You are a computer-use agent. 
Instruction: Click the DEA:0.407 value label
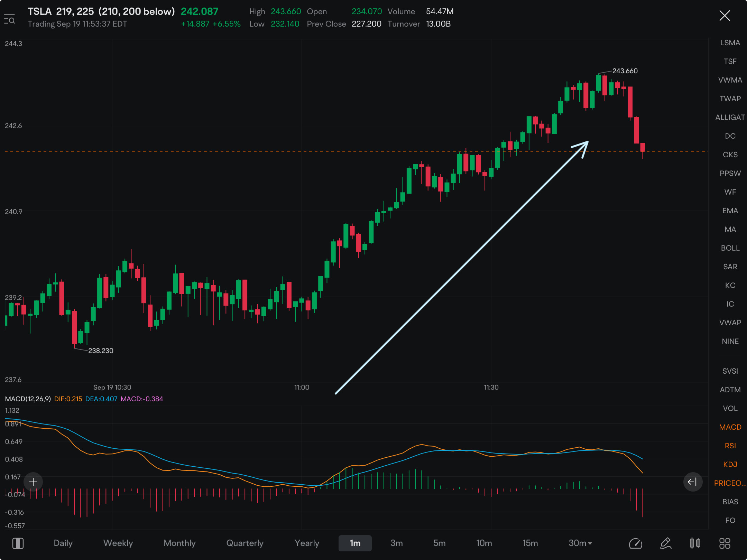[x=101, y=399]
